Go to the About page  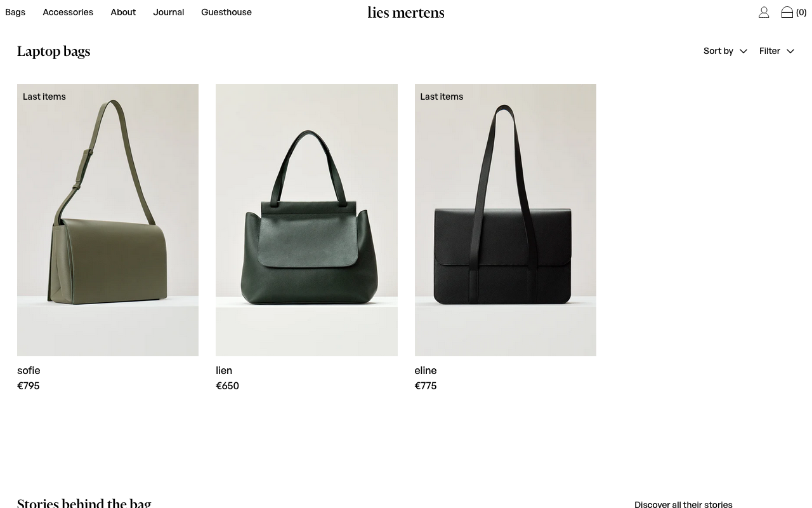[x=123, y=12]
